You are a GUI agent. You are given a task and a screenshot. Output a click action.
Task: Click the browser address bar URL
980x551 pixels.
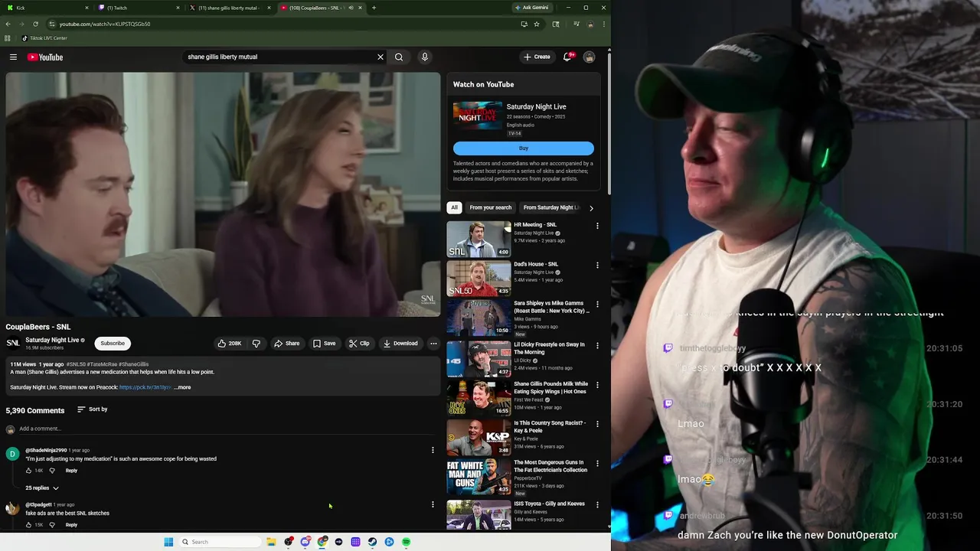pos(105,24)
